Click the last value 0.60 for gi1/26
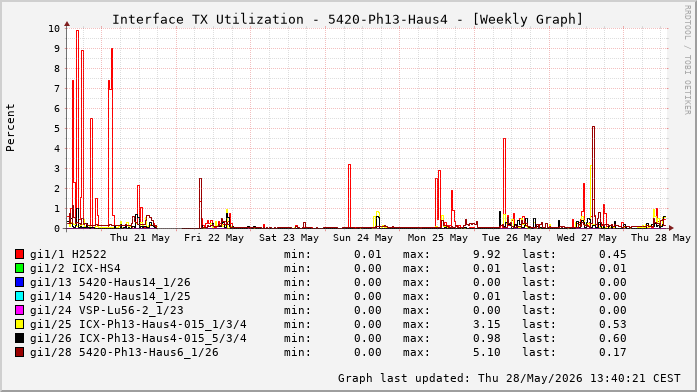This screenshot has width=697, height=392. coord(613,338)
